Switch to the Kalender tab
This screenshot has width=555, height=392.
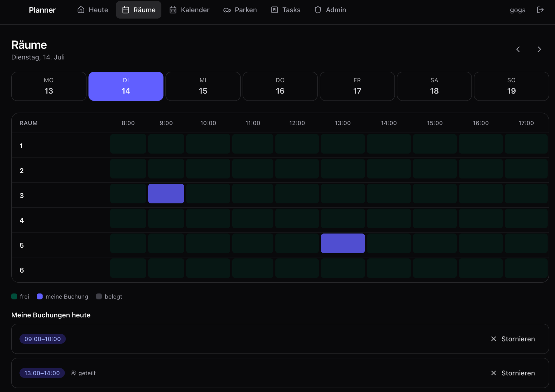tap(189, 10)
